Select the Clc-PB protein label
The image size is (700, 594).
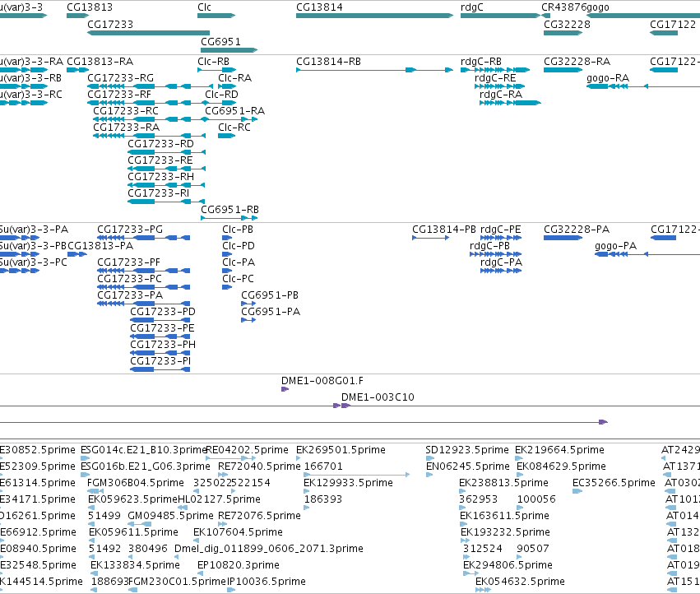(x=238, y=229)
